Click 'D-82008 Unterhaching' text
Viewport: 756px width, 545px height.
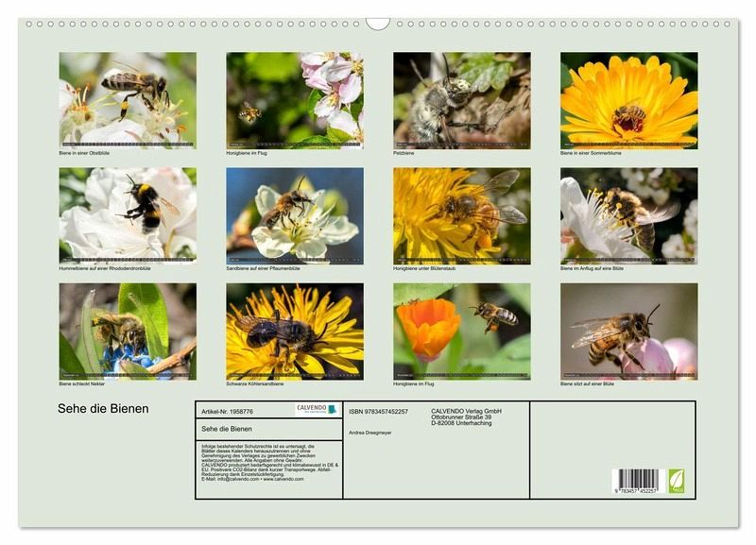tap(461, 423)
